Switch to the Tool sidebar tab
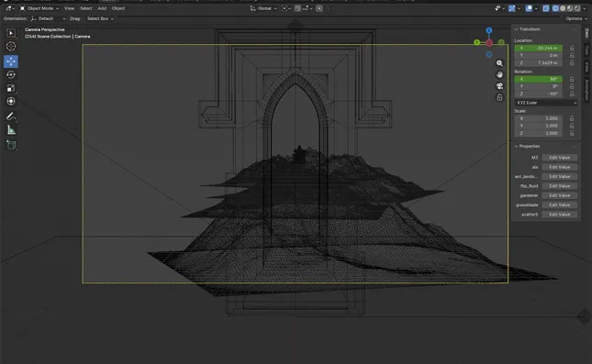The width and height of the screenshot is (592, 364). [x=586, y=50]
